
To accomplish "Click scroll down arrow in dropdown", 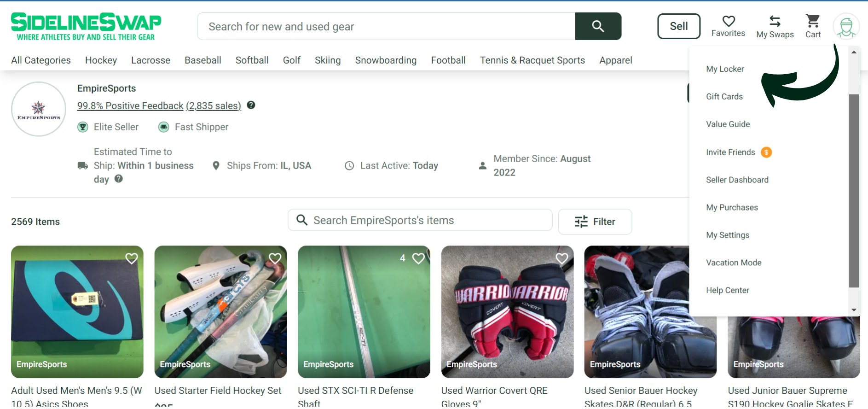I will pos(854,310).
